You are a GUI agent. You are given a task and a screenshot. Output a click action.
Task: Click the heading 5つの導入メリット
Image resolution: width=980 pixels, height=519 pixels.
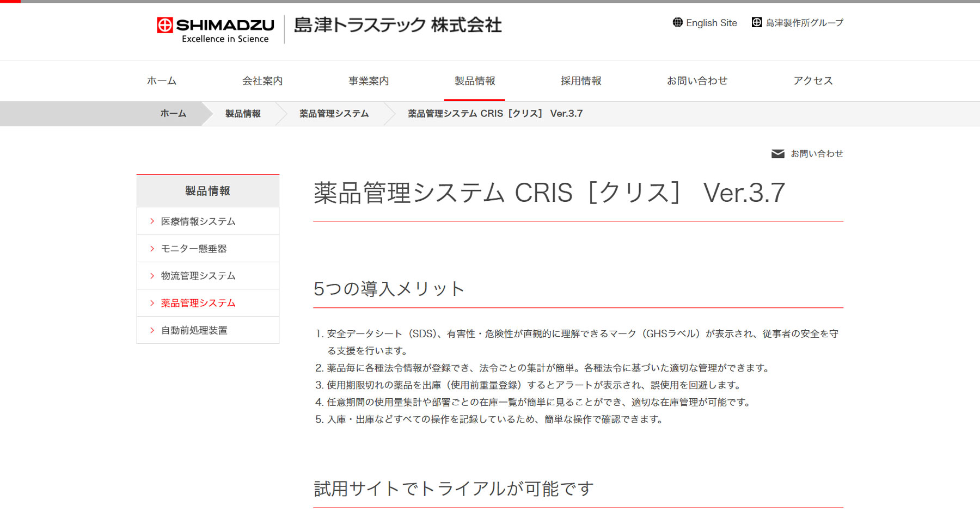(x=389, y=289)
